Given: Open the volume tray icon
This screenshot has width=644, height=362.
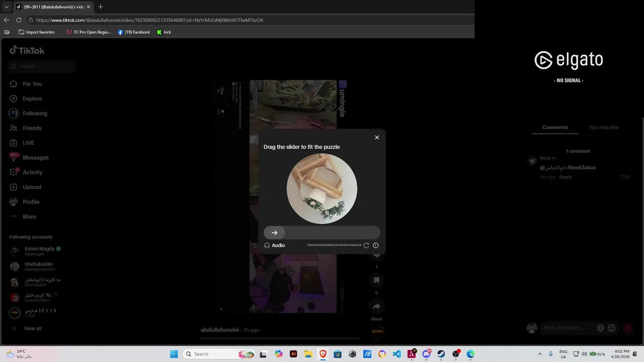Looking at the screenshot, I should coord(584,354).
